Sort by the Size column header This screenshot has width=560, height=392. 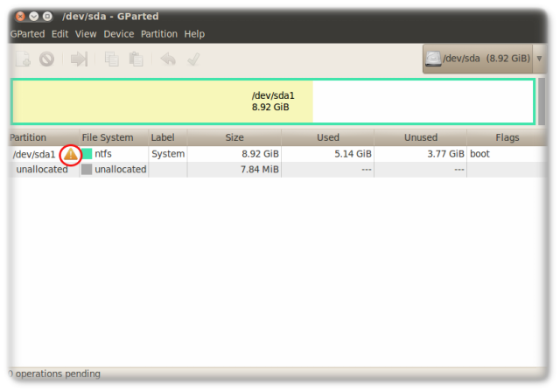[x=234, y=137]
